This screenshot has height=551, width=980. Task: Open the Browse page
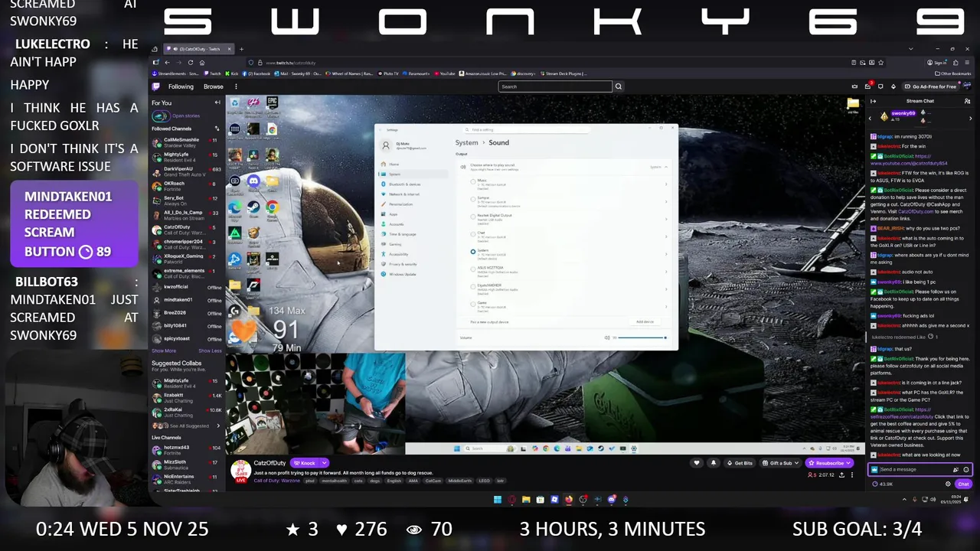(x=213, y=86)
